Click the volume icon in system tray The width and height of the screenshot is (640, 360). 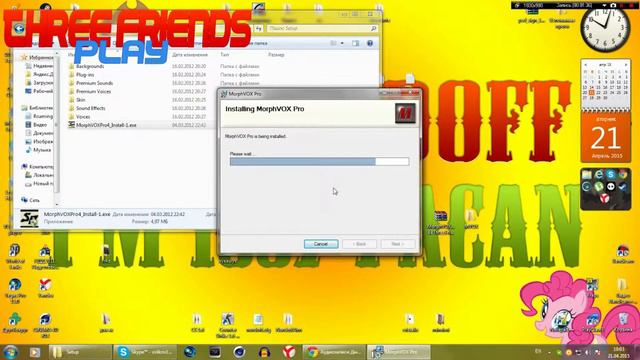click(588, 352)
